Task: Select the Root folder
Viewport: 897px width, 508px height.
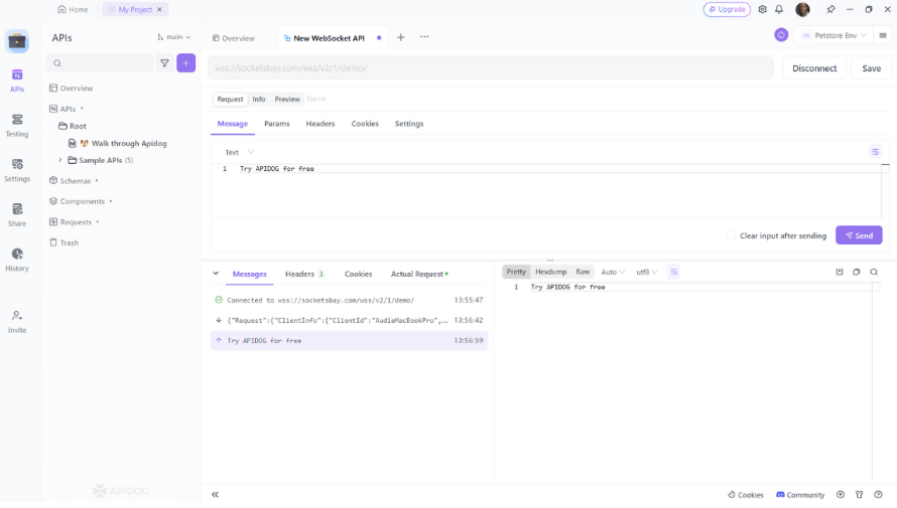Action: point(72,126)
